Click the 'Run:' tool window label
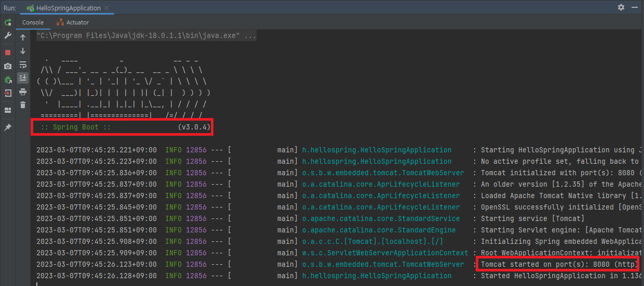The width and height of the screenshot is (644, 286). point(10,8)
